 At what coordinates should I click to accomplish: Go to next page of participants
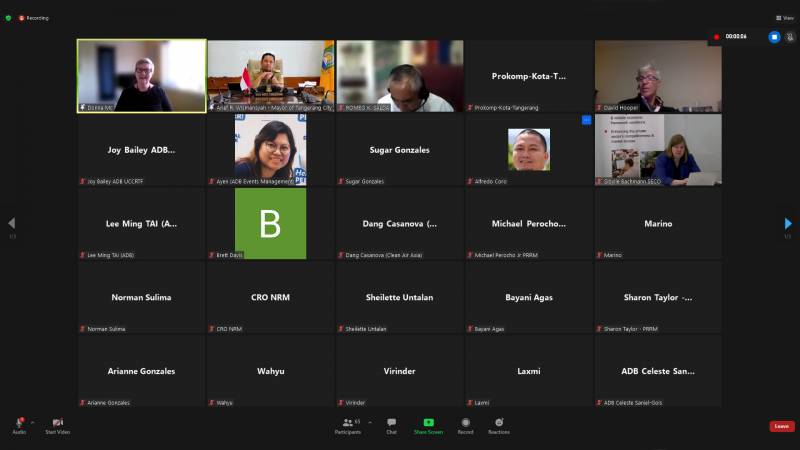(x=787, y=223)
